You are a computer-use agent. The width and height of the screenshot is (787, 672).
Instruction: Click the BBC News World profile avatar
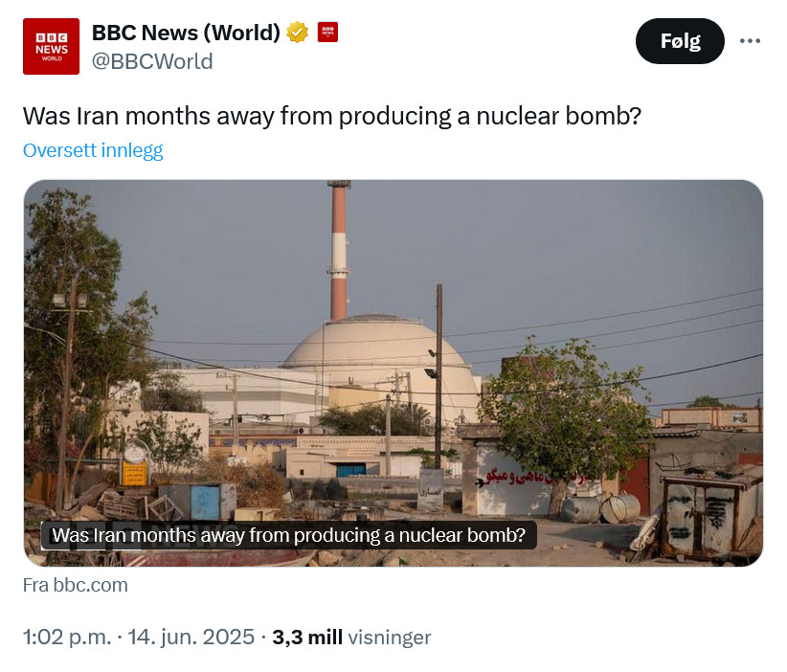point(51,46)
